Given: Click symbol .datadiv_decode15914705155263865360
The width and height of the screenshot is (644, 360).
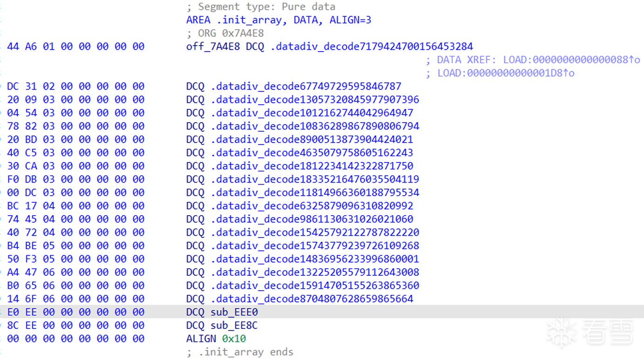Looking at the screenshot, I should [315, 285].
